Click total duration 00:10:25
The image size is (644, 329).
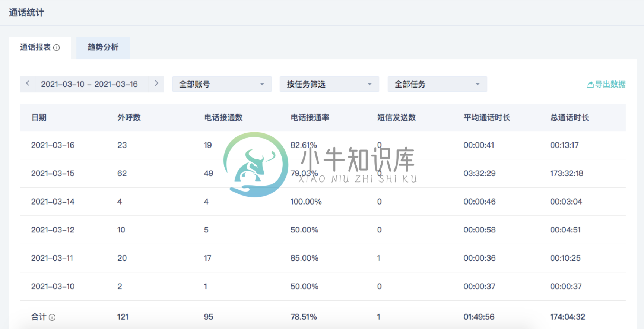click(565, 258)
